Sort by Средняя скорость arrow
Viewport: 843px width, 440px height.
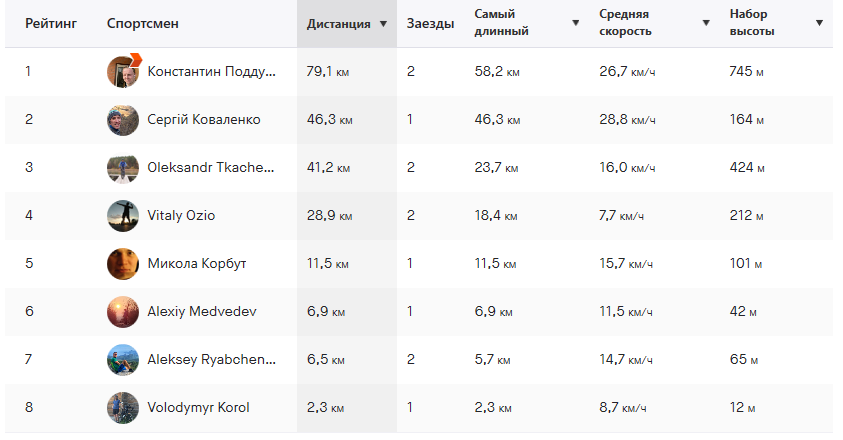(706, 23)
